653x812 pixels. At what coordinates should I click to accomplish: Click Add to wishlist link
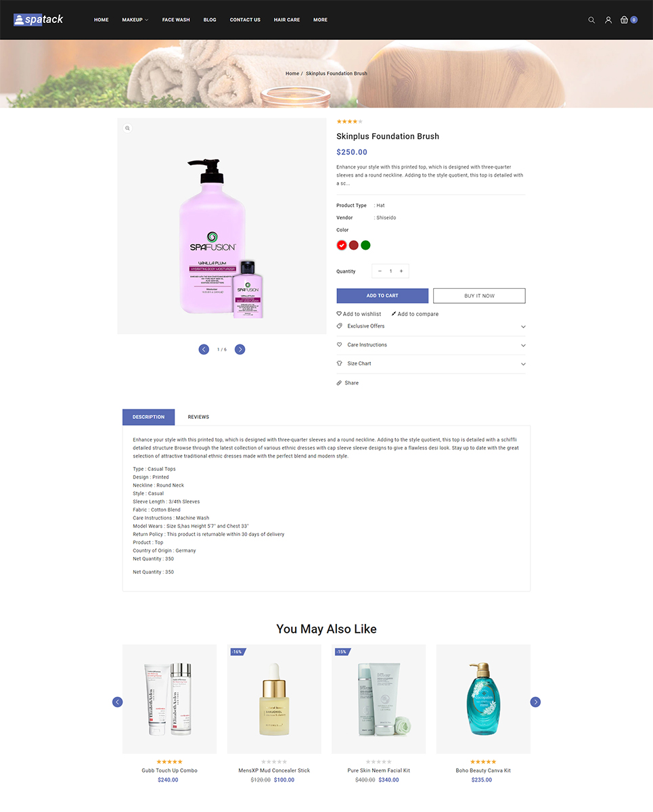(359, 314)
